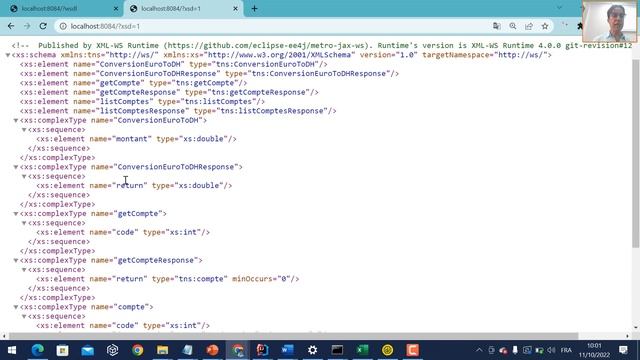Open the tab search chevron in title bar
The width and height of the screenshot is (640, 360).
559,8
